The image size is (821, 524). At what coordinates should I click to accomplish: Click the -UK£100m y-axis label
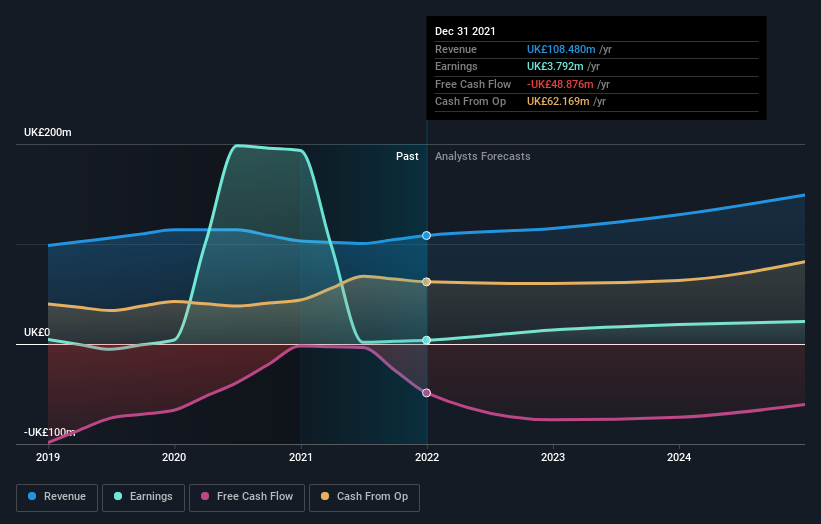pos(49,432)
